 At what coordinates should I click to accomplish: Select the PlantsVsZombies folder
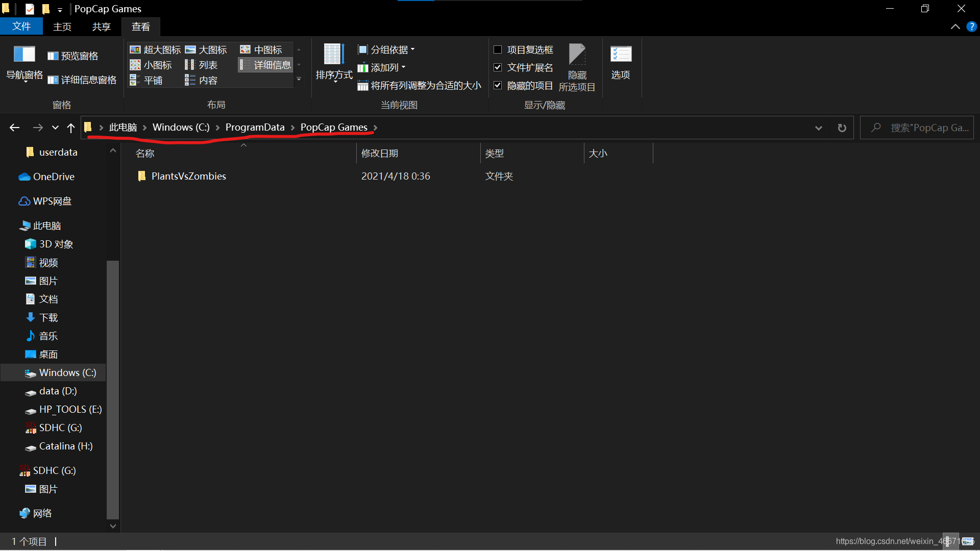pyautogui.click(x=182, y=176)
